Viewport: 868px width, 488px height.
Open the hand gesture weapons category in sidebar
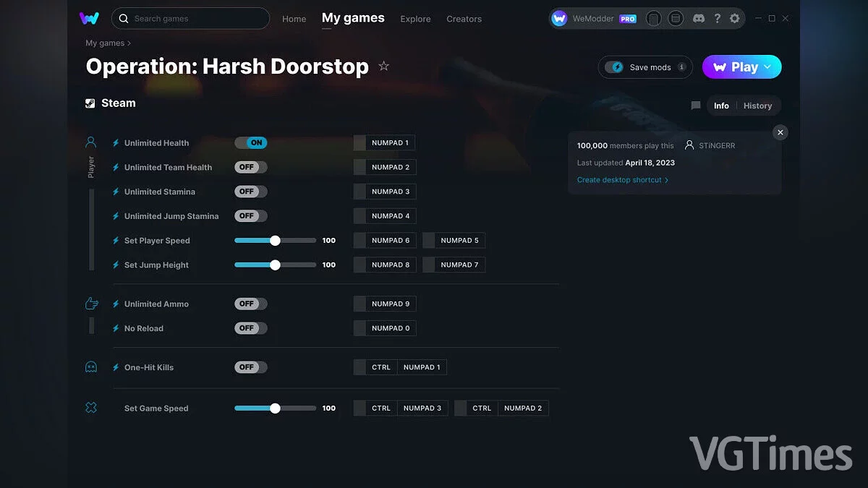pos(91,304)
